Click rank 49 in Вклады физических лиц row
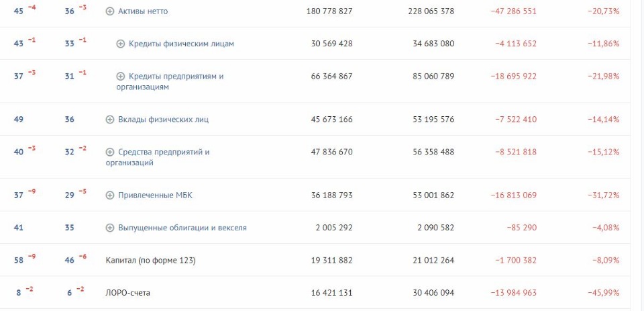Viewport: 644px width, 311px height. [19, 120]
